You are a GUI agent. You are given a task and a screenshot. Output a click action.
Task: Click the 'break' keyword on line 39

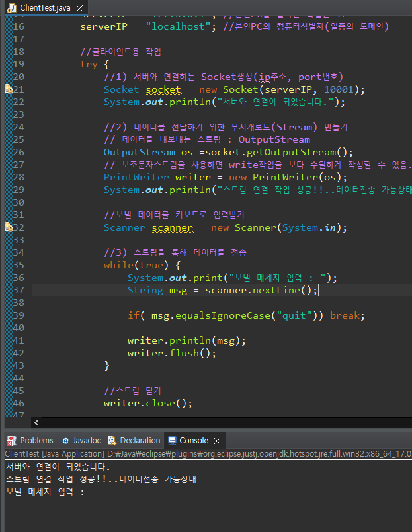click(x=345, y=315)
